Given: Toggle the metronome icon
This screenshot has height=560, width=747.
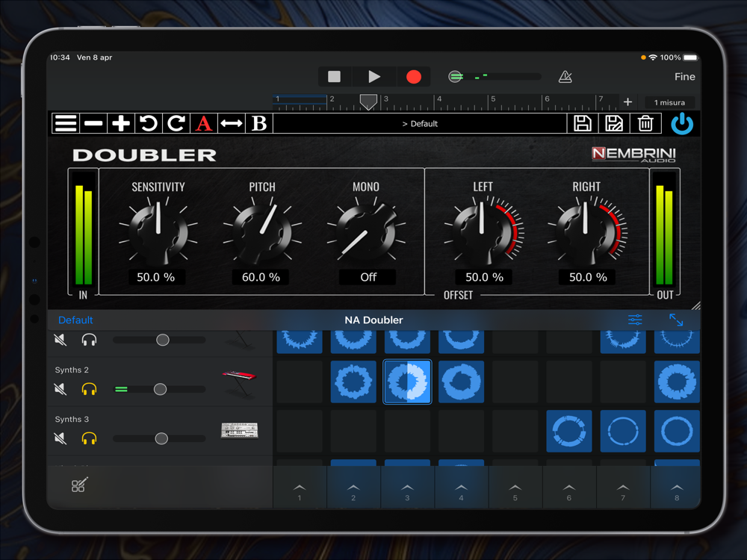Looking at the screenshot, I should (x=565, y=77).
